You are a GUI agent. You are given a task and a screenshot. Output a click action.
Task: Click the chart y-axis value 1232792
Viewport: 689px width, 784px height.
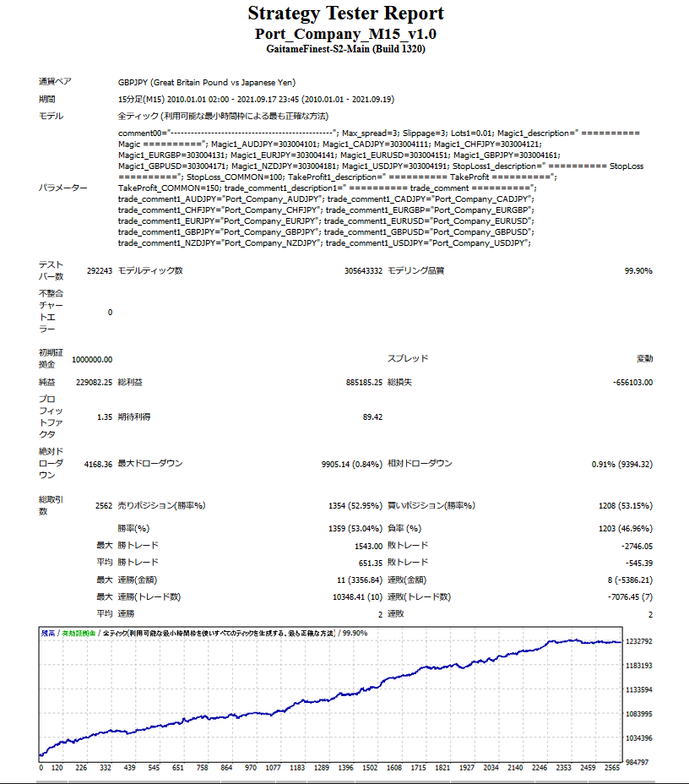click(639, 641)
